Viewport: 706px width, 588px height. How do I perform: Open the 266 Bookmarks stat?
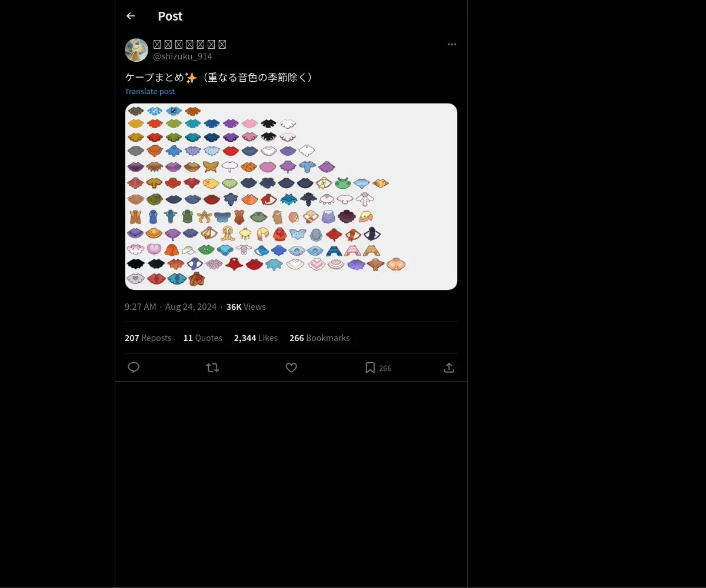pyautogui.click(x=319, y=338)
